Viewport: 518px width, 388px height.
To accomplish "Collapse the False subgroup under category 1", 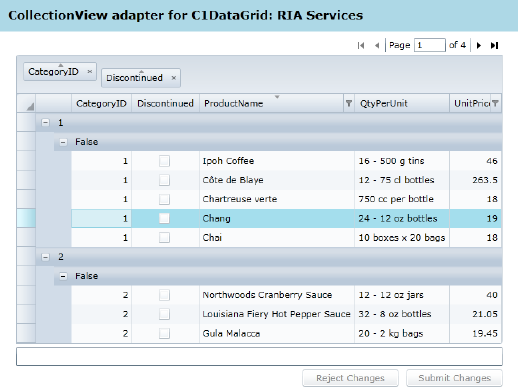I will click(x=63, y=142).
